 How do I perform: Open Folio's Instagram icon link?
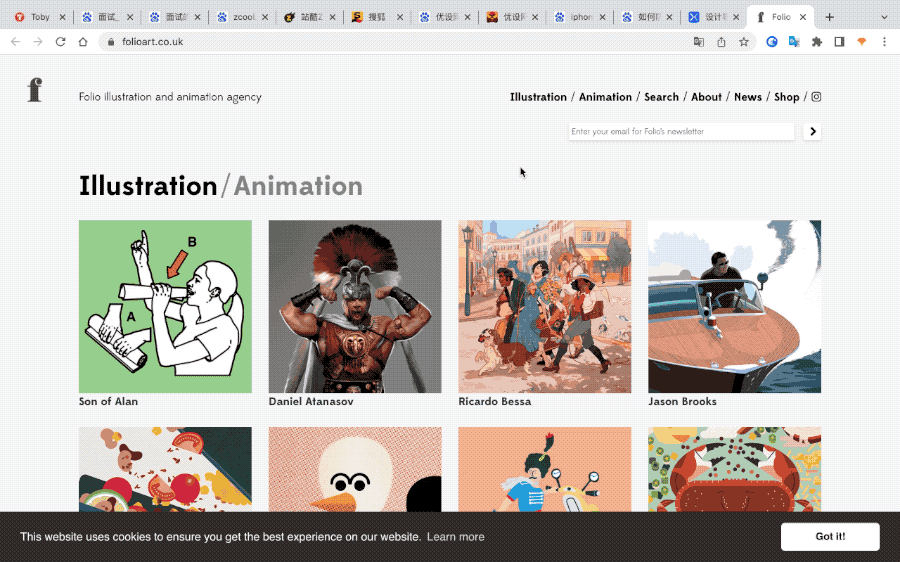click(x=816, y=97)
